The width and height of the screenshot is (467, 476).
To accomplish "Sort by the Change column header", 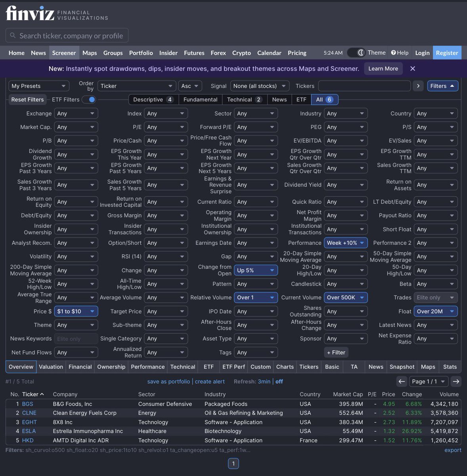I will pos(412,394).
